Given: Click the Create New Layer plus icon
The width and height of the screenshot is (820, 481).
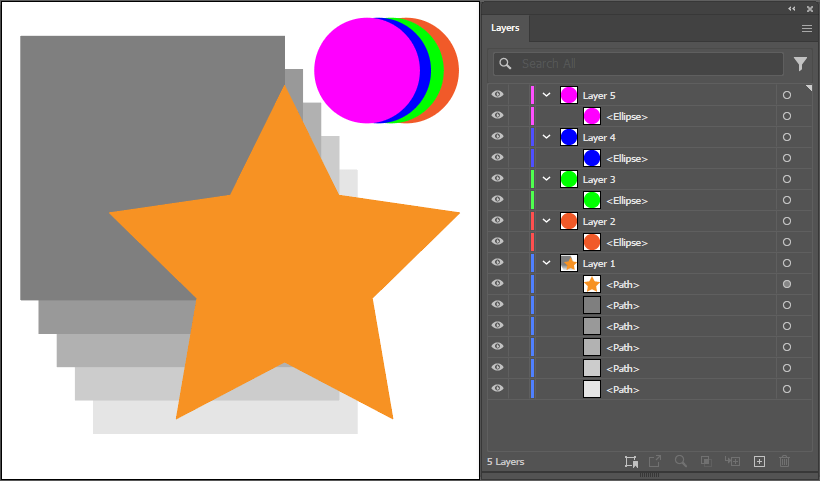Looking at the screenshot, I should point(759,461).
